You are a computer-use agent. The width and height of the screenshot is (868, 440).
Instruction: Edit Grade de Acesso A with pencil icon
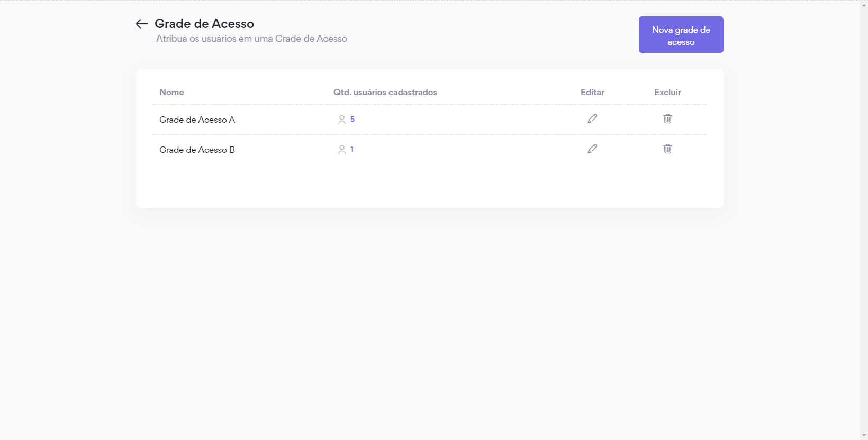pyautogui.click(x=592, y=118)
